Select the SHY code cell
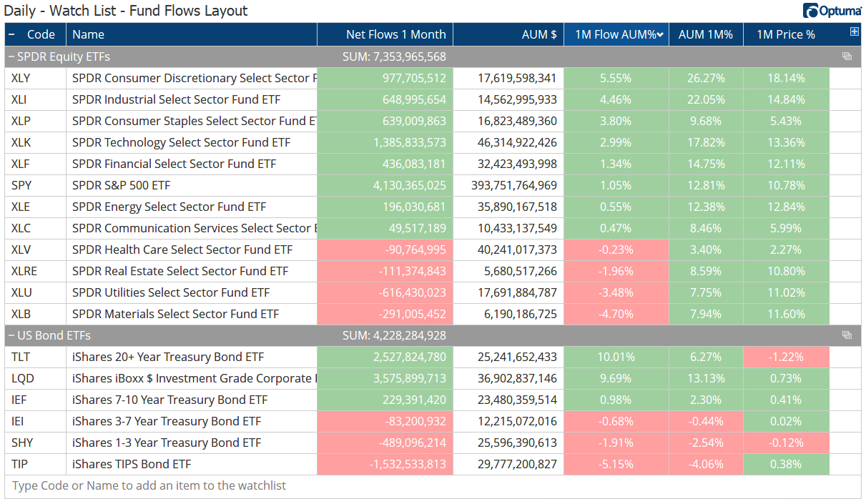 (x=36, y=443)
